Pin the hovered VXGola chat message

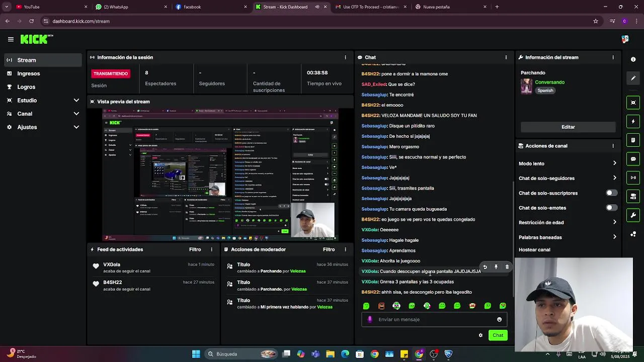(496, 267)
